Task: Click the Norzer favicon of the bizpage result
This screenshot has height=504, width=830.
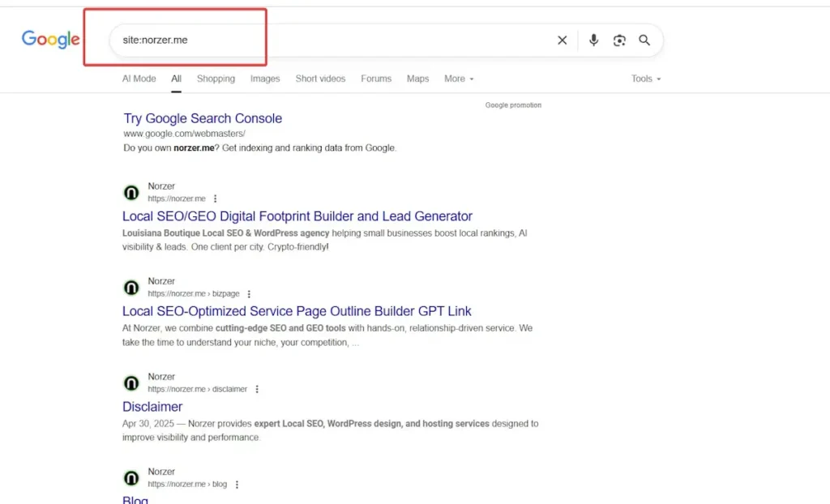Action: [131, 288]
